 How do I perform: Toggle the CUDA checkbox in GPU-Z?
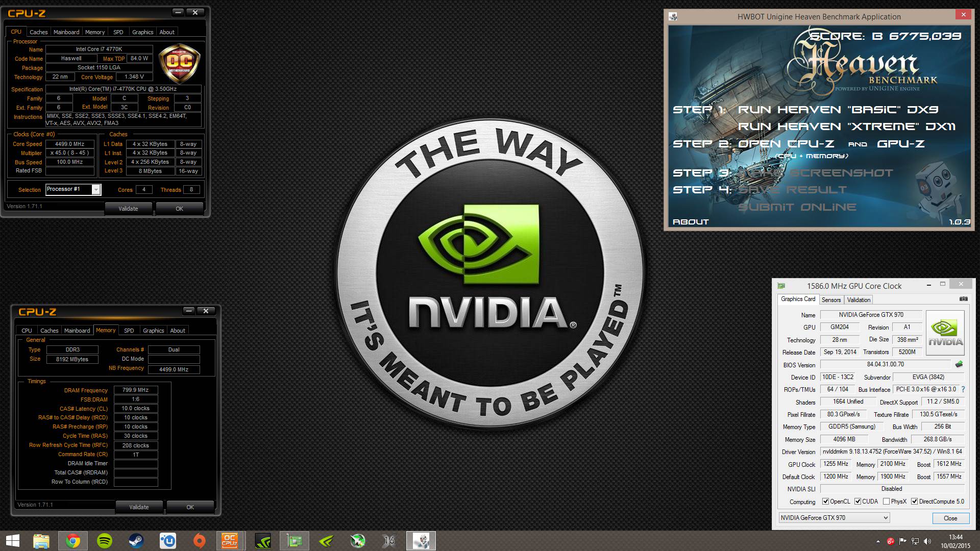point(857,502)
